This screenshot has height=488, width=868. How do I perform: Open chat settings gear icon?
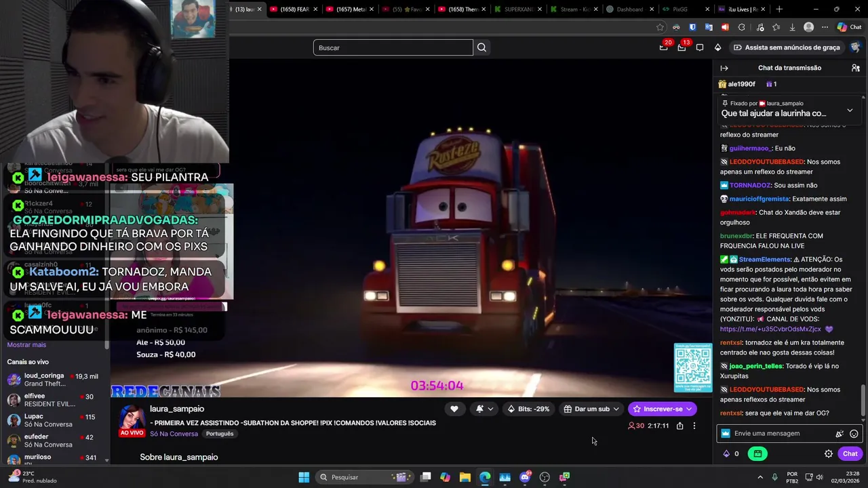click(828, 453)
